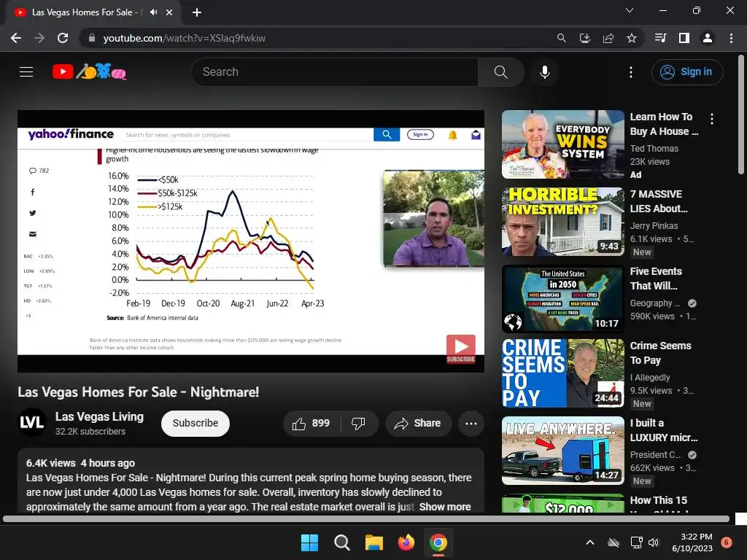Open File Explorer from the taskbar

374,542
